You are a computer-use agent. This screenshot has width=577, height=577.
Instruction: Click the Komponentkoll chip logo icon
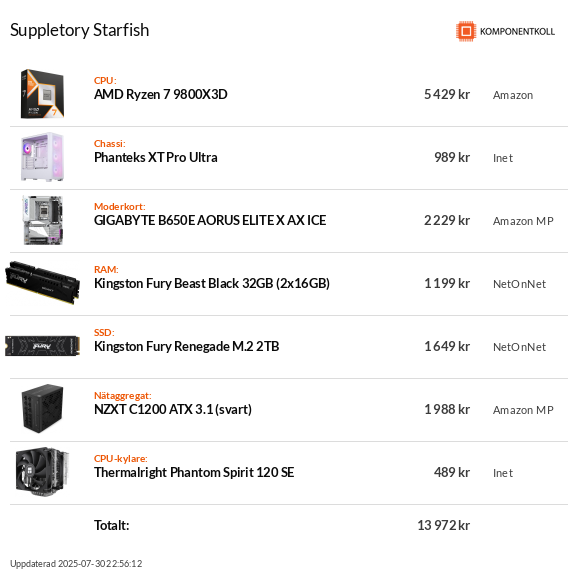pyautogui.click(x=466, y=31)
